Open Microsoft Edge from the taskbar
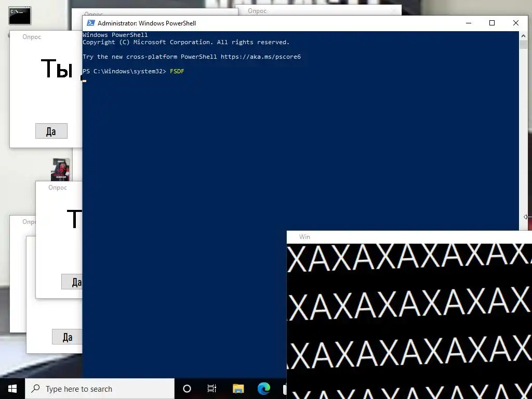The width and height of the screenshot is (532, 399). [263, 389]
